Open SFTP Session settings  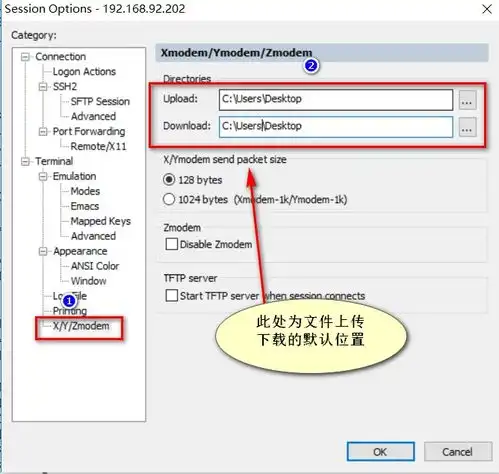click(100, 101)
